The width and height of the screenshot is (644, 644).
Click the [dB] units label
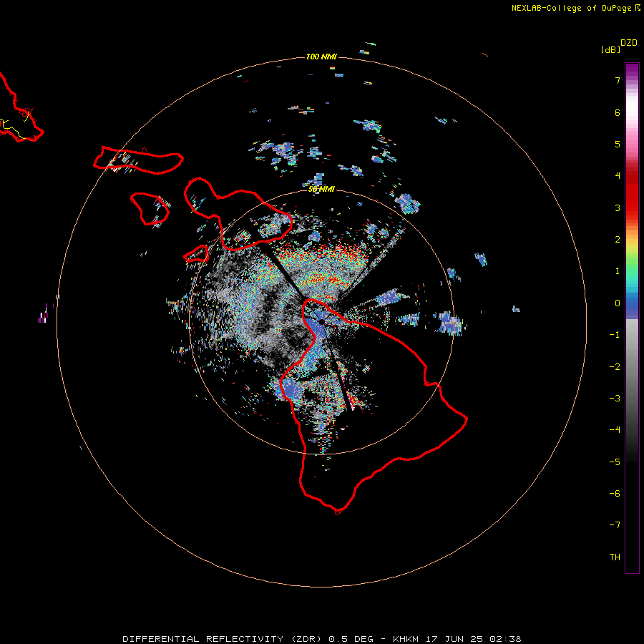click(x=610, y=50)
